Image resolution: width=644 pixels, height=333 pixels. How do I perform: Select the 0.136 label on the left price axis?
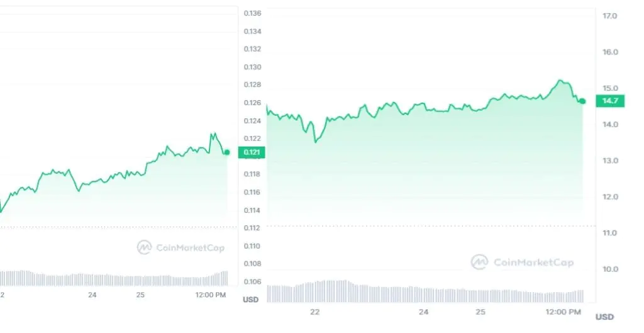(x=252, y=13)
